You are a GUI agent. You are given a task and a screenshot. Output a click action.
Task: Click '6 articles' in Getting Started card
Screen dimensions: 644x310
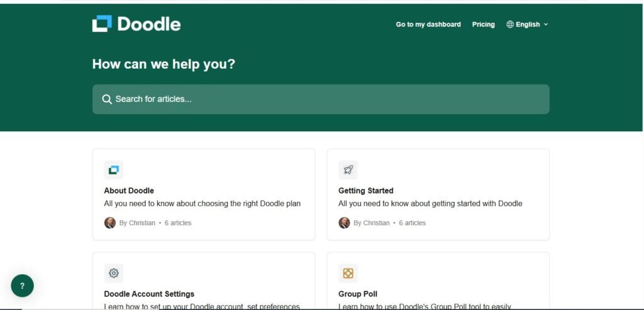(x=413, y=223)
